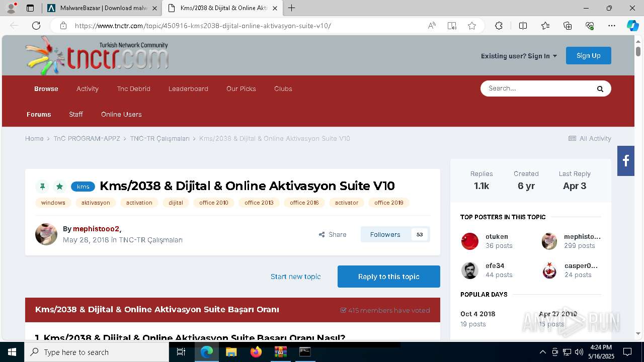Click the office 2019 tag
Image resolution: width=644 pixels, height=362 pixels.
389,203
